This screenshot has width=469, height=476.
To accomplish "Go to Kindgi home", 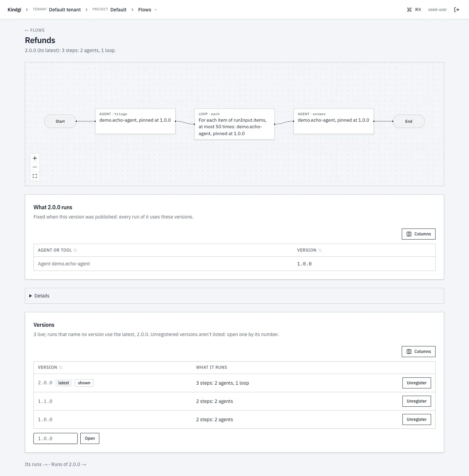I will [x=14, y=10].
